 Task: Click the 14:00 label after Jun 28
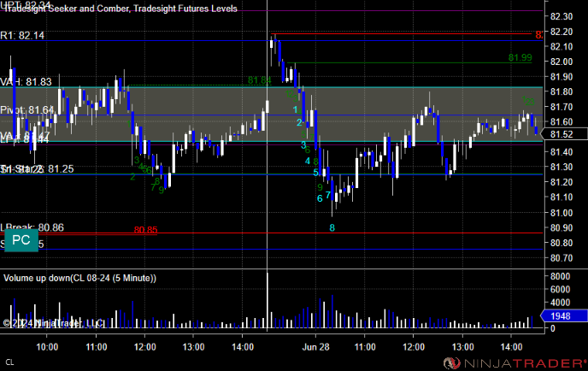point(511,347)
